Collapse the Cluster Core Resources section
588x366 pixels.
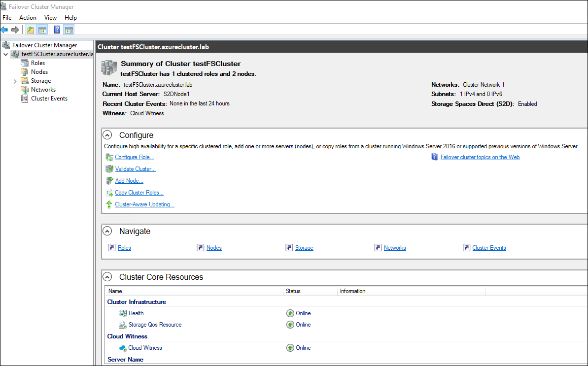[107, 277]
